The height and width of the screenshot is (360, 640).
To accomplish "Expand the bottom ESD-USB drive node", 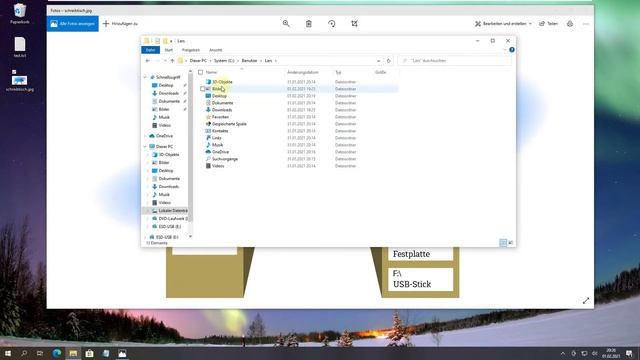I will [x=145, y=237].
